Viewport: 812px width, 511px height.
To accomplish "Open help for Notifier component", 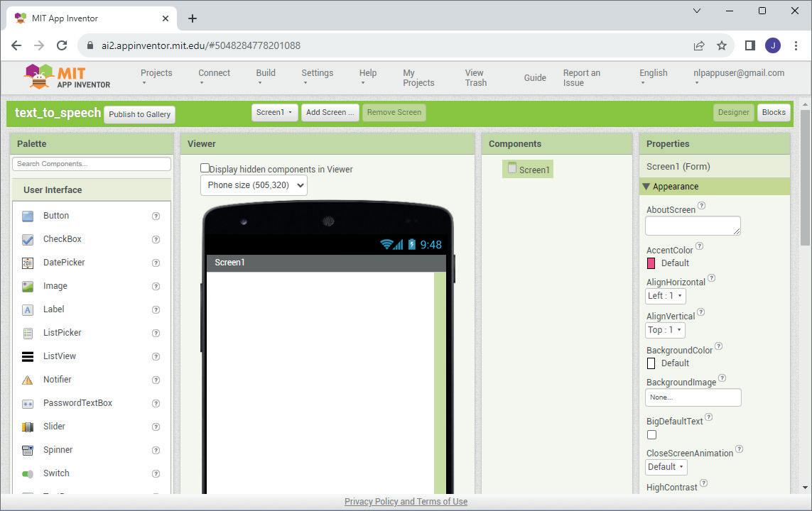I will click(x=156, y=380).
